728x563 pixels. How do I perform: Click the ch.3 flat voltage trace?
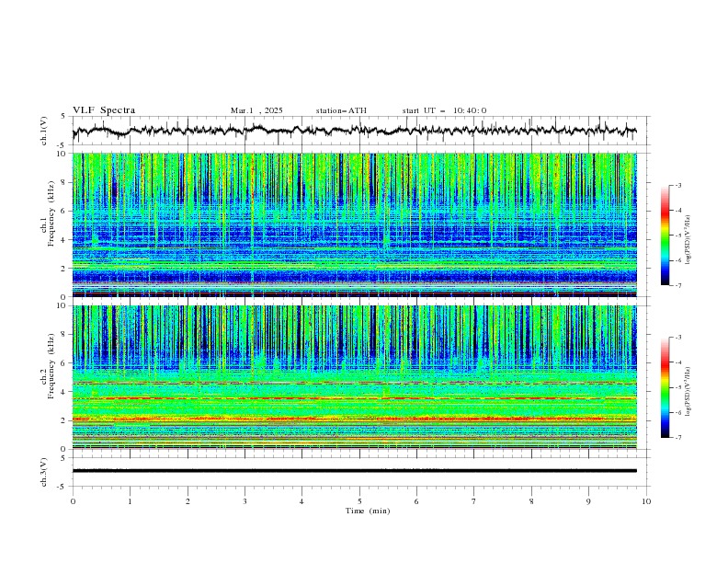tap(355, 471)
